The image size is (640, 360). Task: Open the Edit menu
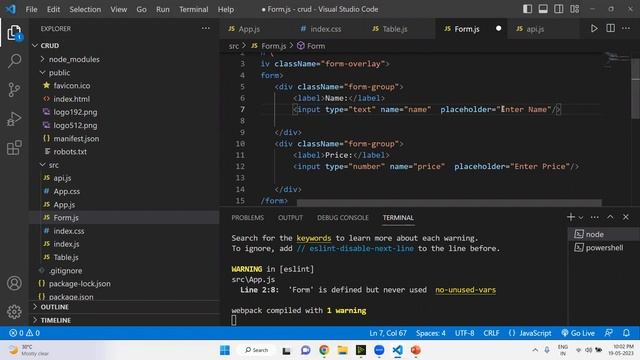[53, 9]
